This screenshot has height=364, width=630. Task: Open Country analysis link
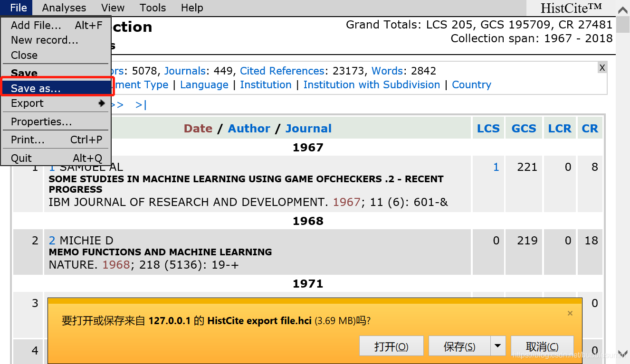pyautogui.click(x=471, y=85)
